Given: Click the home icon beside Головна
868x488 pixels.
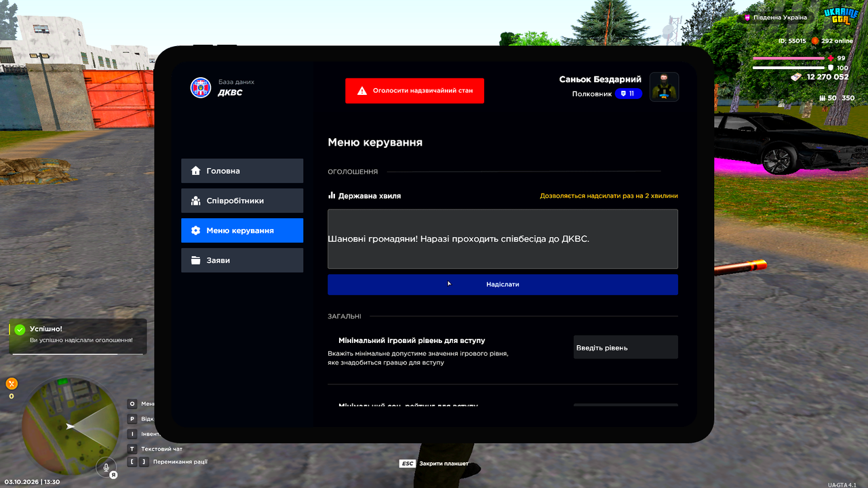Looking at the screenshot, I should pyautogui.click(x=196, y=171).
